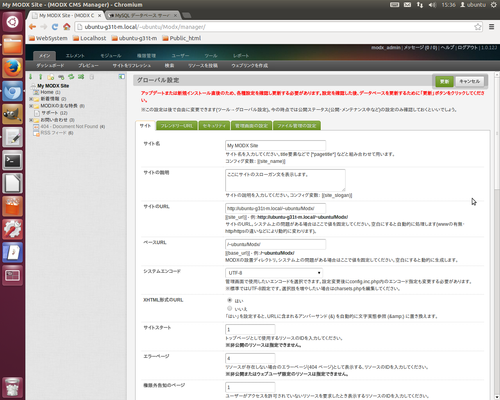Click the new weblink icon in tree toolbar

[x=61, y=77]
